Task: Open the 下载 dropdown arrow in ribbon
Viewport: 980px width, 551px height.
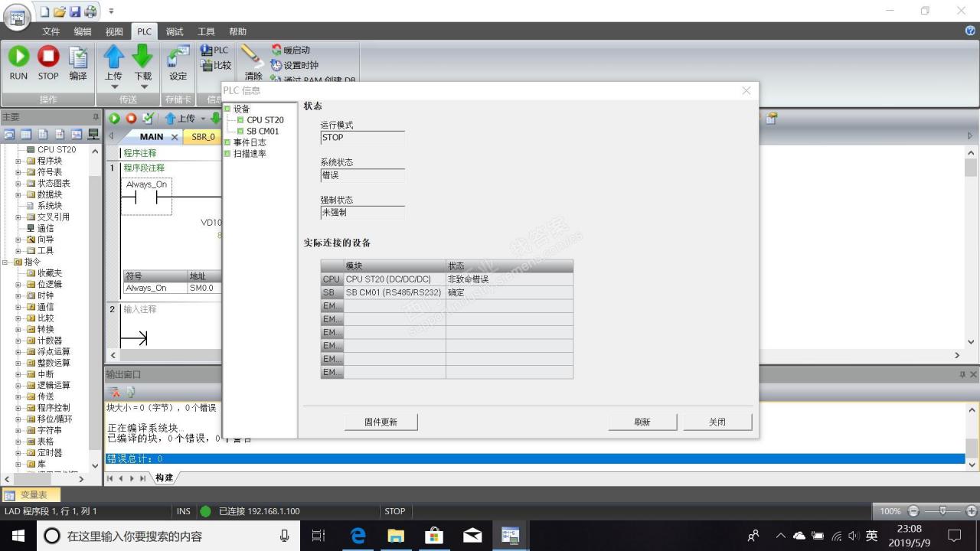Action: [143, 86]
